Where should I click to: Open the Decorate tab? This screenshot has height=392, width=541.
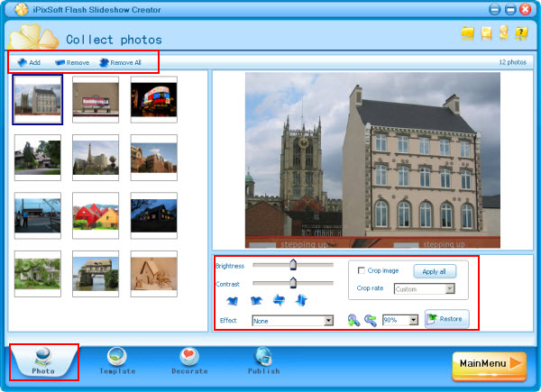(189, 360)
